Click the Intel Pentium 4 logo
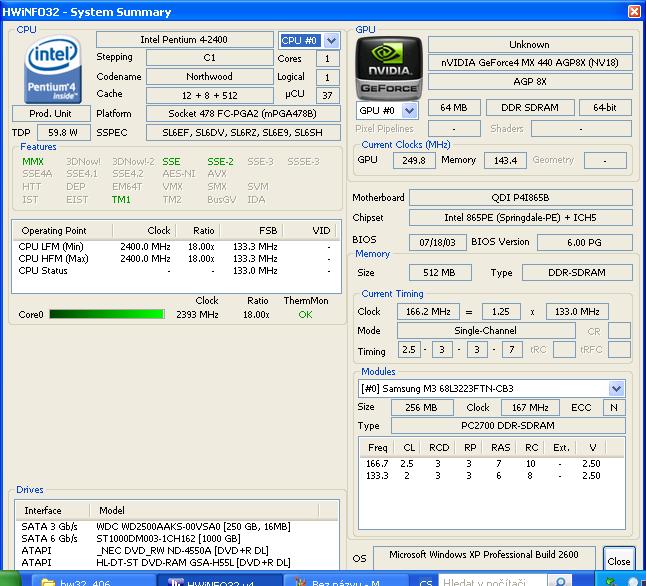Image resolution: width=646 pixels, height=586 pixels. [53, 70]
